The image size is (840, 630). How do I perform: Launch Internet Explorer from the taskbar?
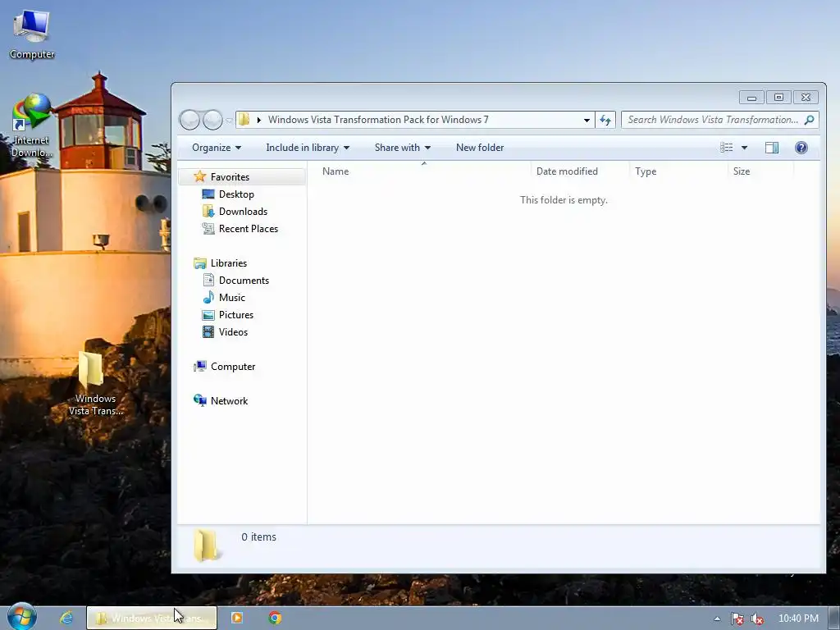click(x=66, y=618)
